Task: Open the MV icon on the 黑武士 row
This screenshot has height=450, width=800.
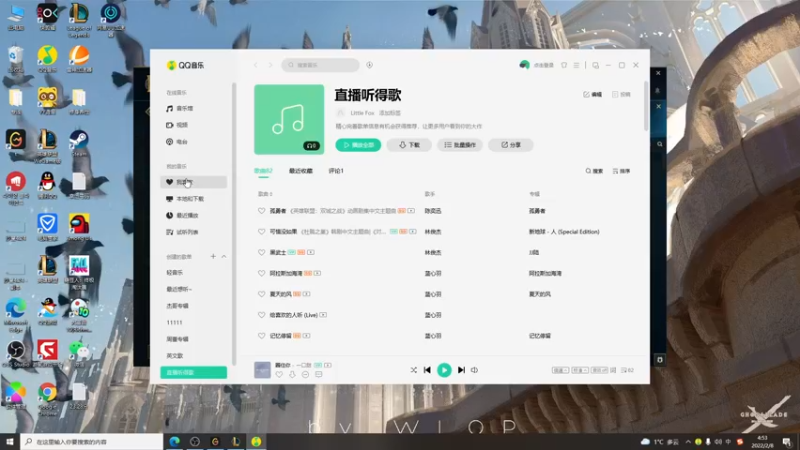Action: pyautogui.click(x=311, y=253)
